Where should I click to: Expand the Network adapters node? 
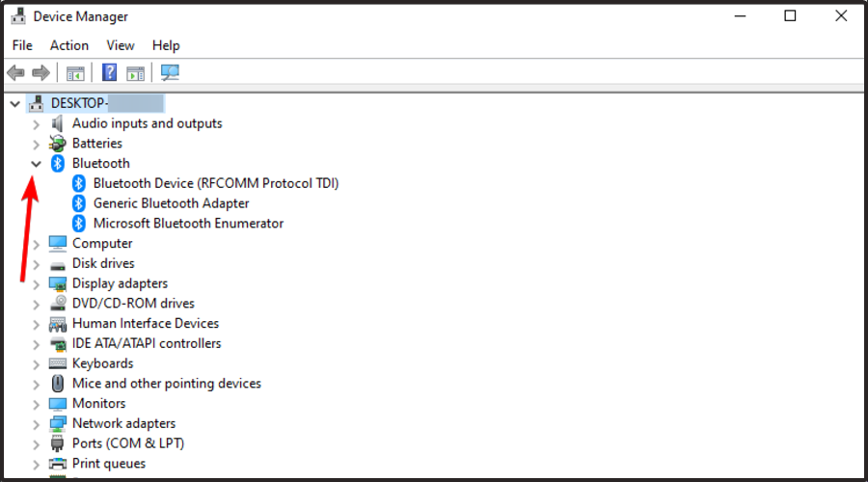click(x=37, y=424)
